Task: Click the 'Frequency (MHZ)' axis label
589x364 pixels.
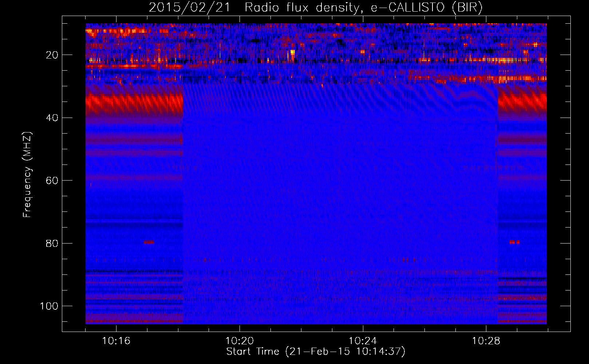Action: (27, 175)
